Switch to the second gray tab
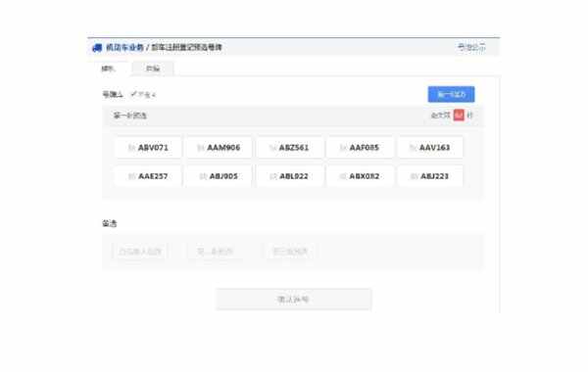The width and height of the screenshot is (588, 372). (153, 69)
